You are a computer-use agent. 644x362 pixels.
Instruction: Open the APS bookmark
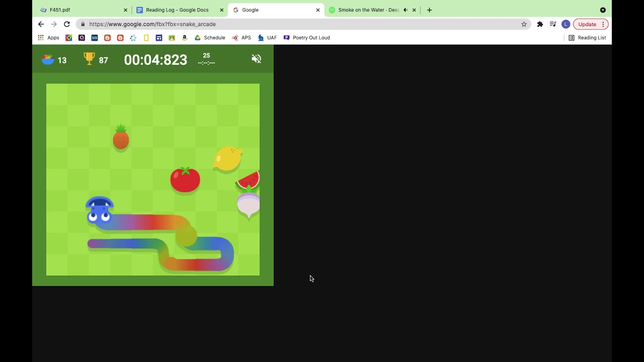point(241,38)
